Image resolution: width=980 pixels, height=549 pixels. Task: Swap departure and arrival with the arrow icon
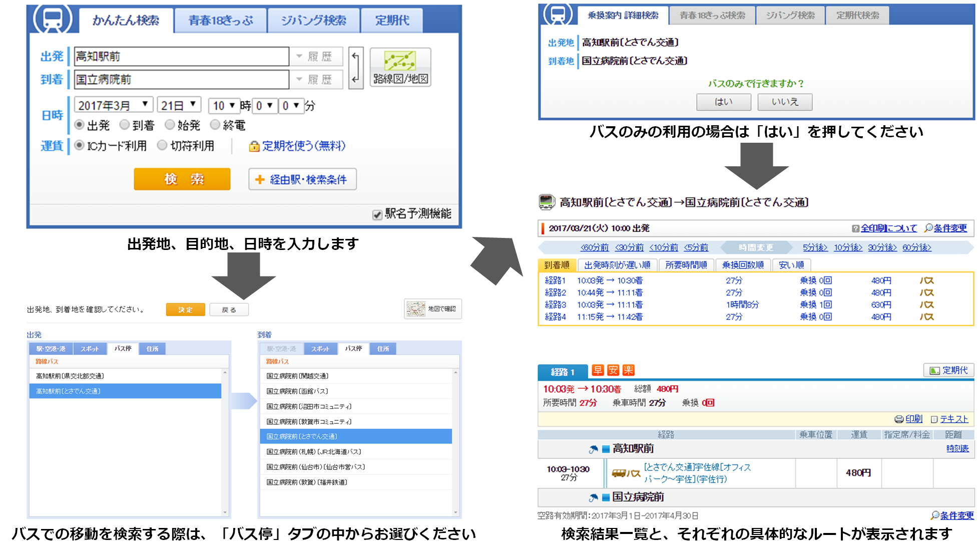pos(355,68)
